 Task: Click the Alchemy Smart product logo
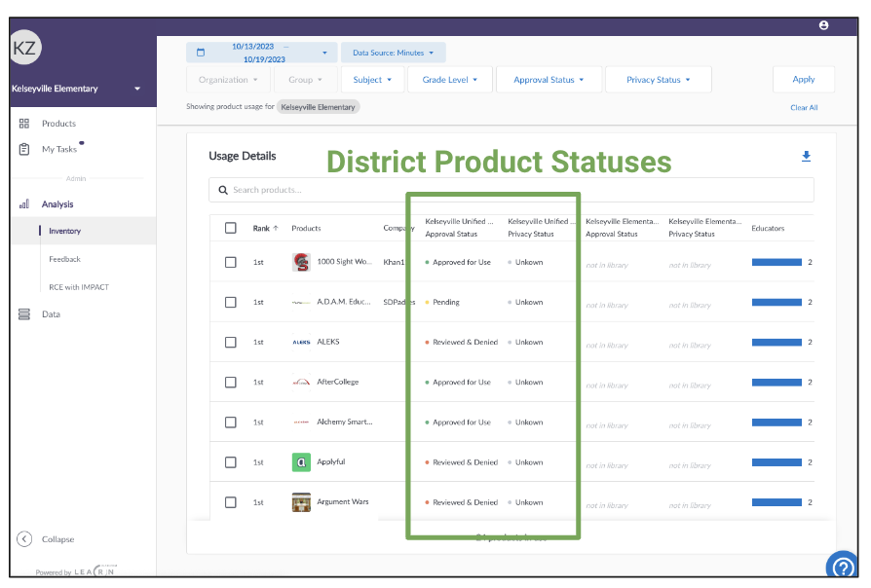(x=301, y=422)
